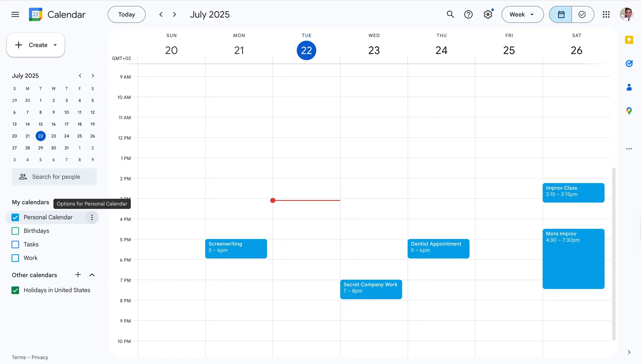Collapse the Other calendars section
The height and width of the screenshot is (364, 641).
pyautogui.click(x=92, y=275)
